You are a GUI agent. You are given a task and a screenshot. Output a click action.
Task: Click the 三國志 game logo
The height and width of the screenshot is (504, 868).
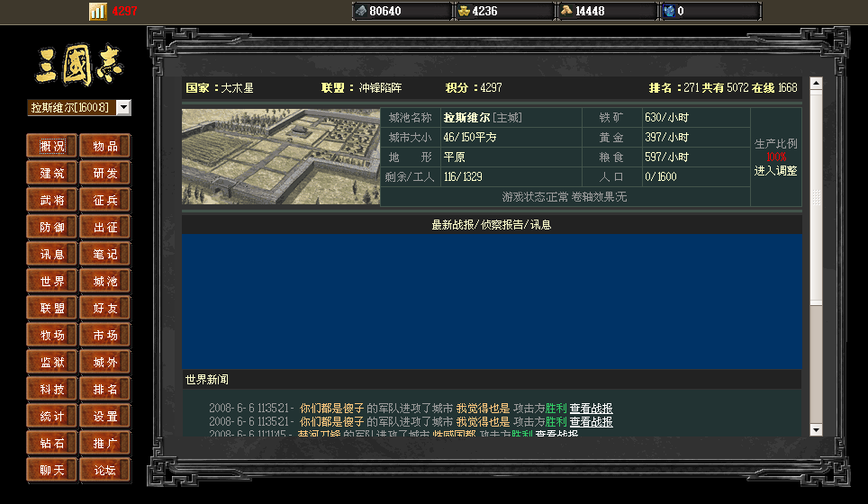point(78,66)
